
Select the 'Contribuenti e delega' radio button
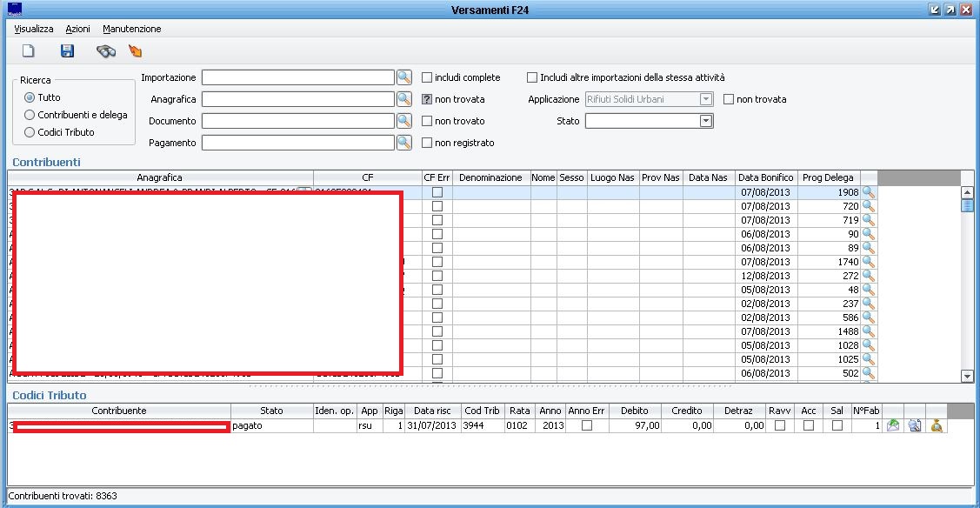(x=30, y=115)
